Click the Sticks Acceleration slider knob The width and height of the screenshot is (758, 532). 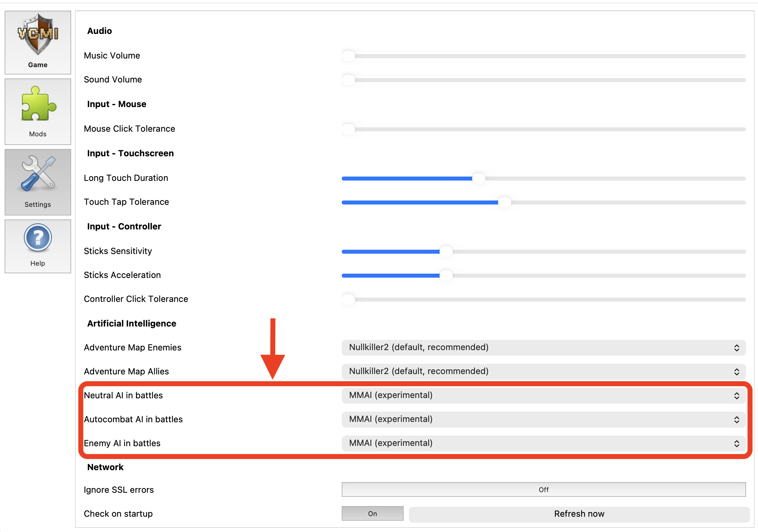[x=446, y=276]
